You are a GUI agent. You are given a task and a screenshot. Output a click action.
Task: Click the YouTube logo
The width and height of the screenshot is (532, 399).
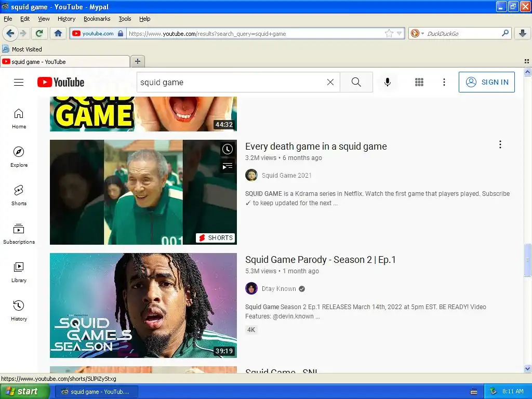tap(61, 82)
